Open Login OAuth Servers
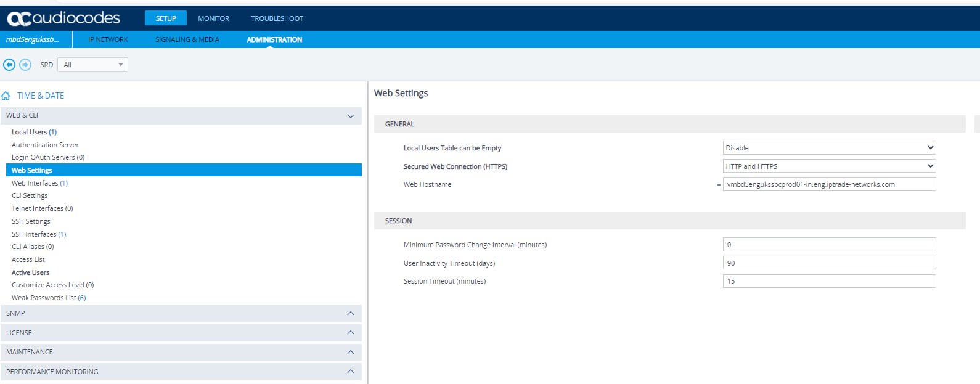Image resolution: width=980 pixels, height=384 pixels. (x=48, y=157)
